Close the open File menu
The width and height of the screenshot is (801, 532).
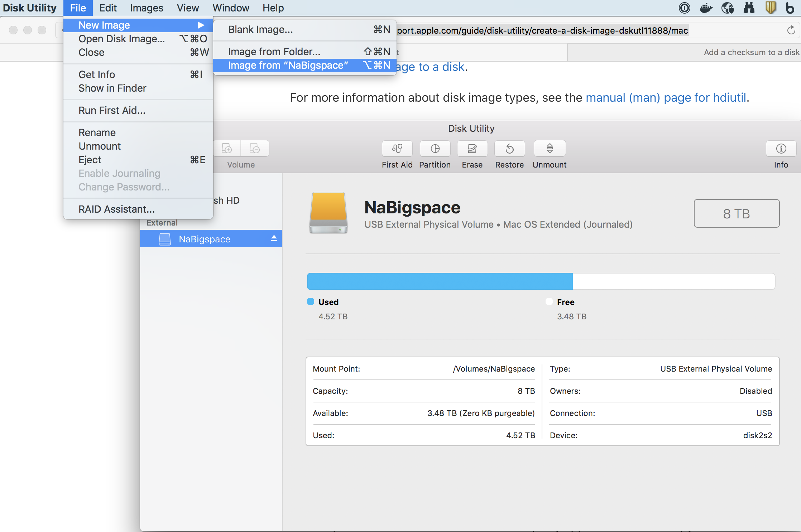(78, 8)
